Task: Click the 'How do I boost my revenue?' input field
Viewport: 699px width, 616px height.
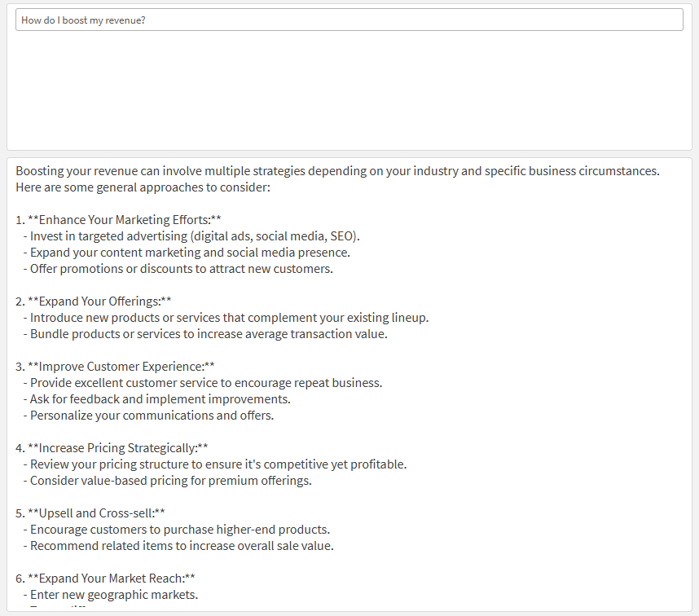Action: [x=350, y=19]
